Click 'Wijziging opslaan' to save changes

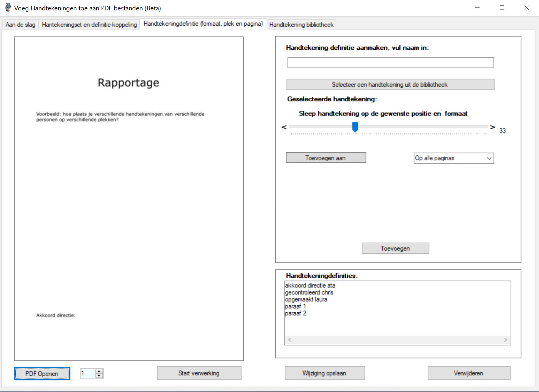[325, 373]
